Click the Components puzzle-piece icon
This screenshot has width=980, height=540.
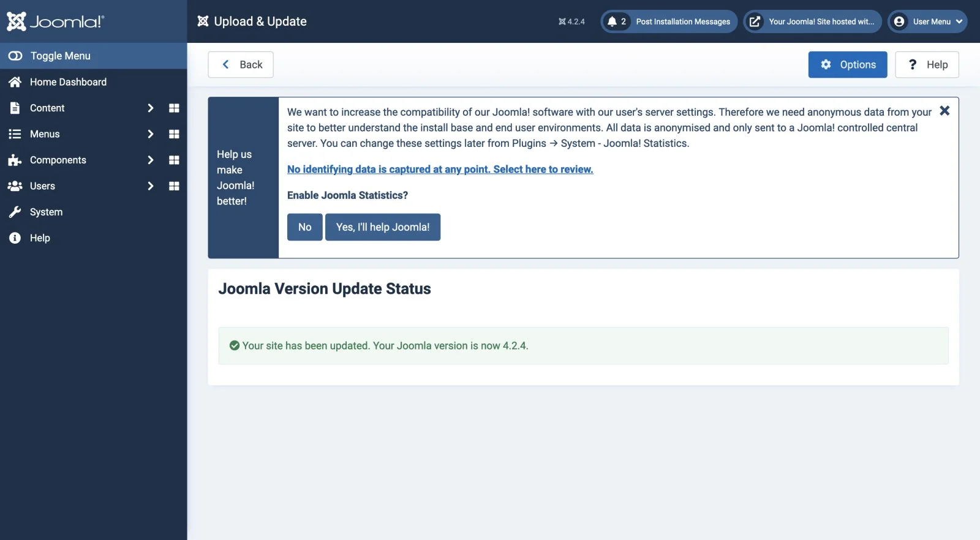click(x=15, y=160)
